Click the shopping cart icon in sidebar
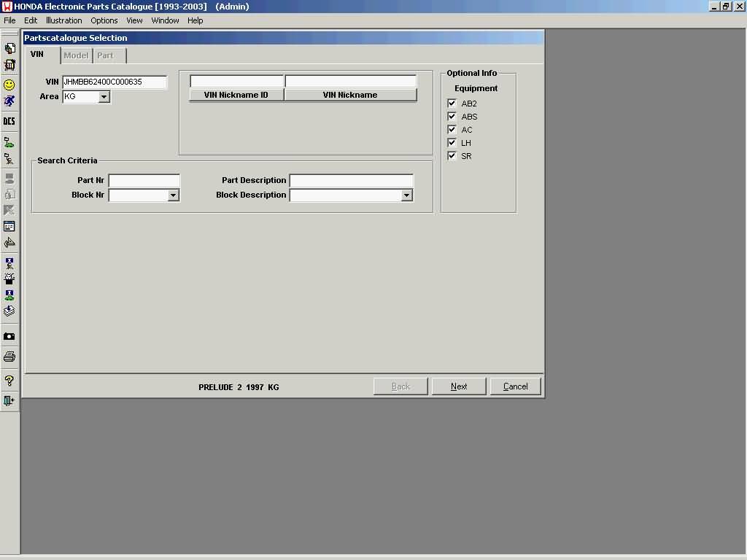 (x=9, y=65)
